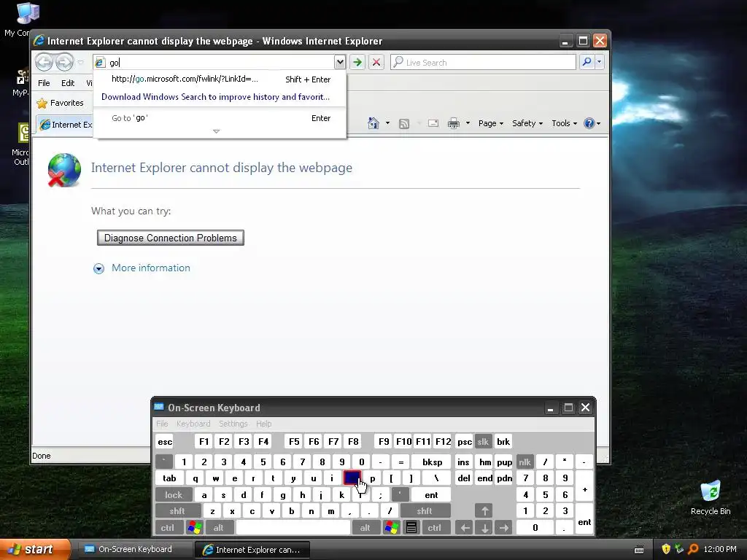
Task: Click the bksp key on On-Screen Keyboard
Action: tap(432, 462)
